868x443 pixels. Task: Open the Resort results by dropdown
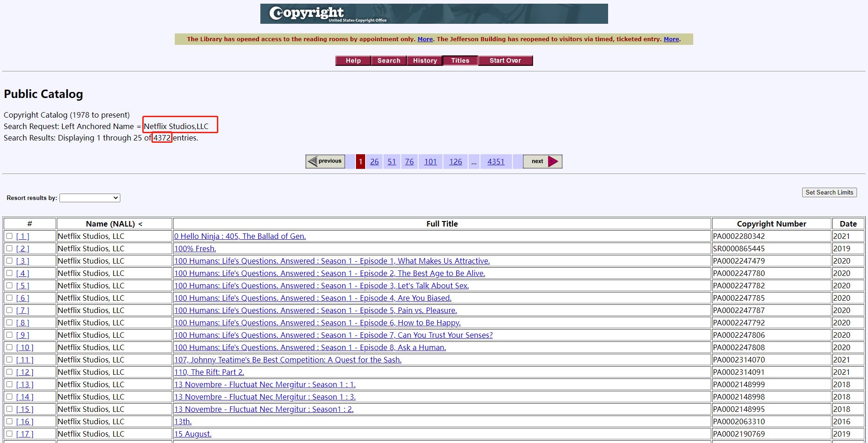click(x=90, y=198)
